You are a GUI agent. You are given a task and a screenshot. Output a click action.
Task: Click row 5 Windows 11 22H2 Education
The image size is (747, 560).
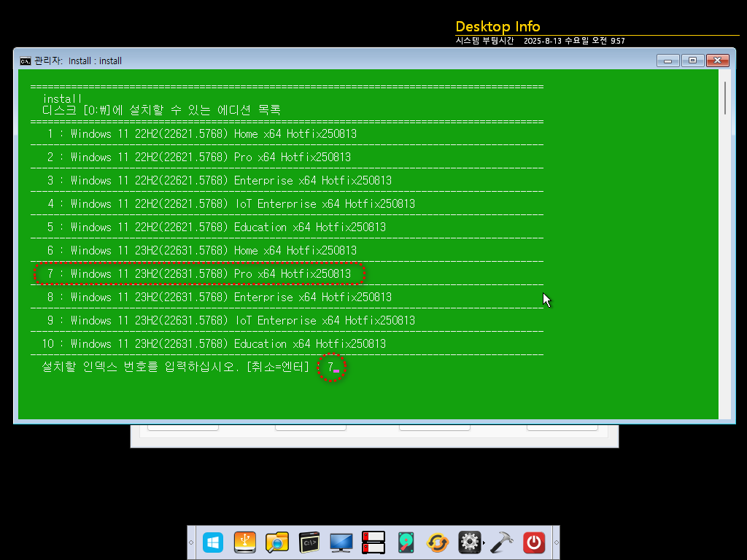point(217,227)
